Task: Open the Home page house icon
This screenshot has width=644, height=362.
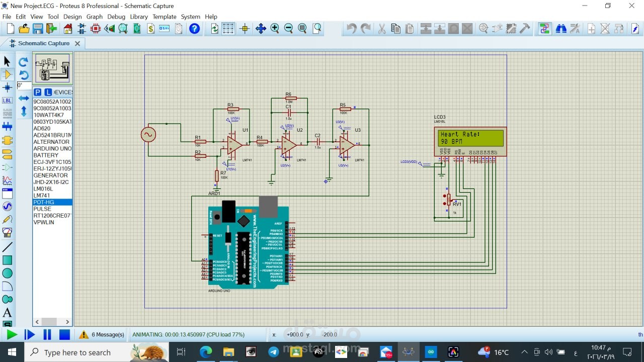Action: click(68, 29)
